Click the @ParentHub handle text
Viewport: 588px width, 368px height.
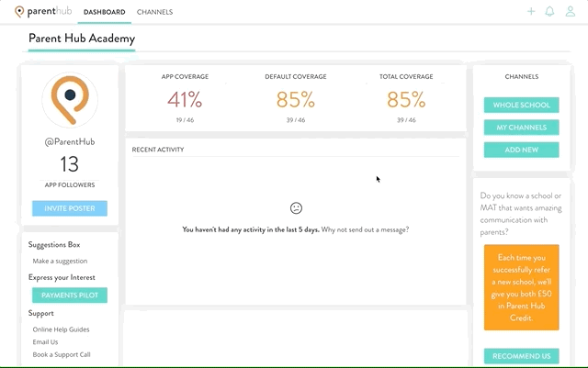pos(70,141)
